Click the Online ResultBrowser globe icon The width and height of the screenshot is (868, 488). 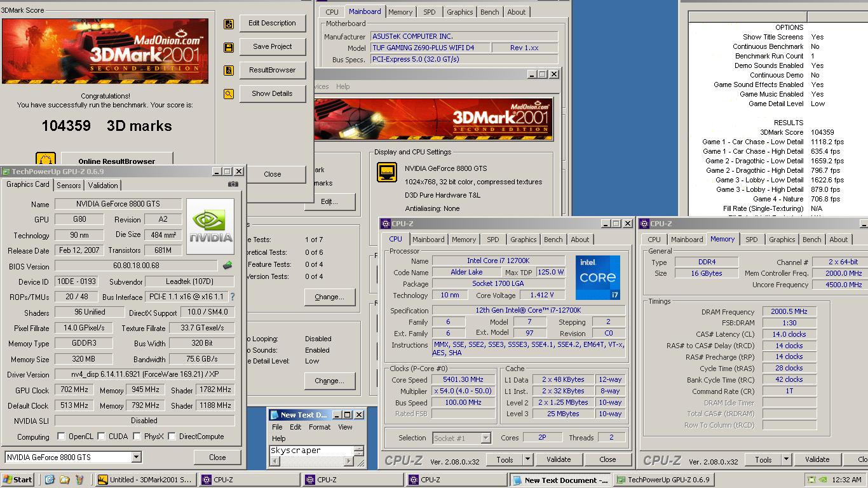(x=46, y=159)
